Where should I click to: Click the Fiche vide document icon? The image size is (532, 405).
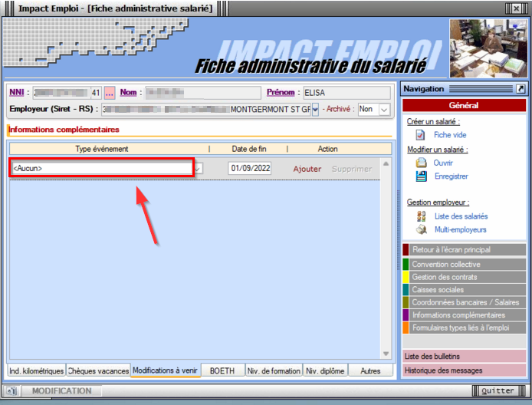coord(419,135)
